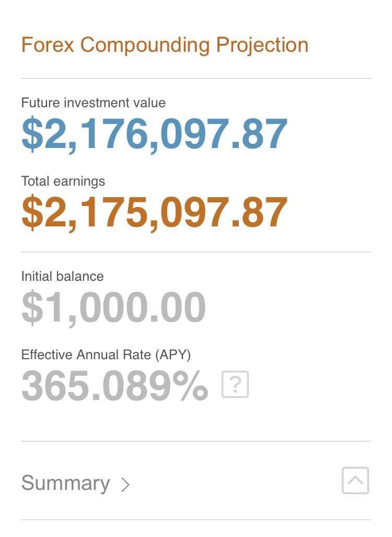
Task: Select the Future investment value label
Action: coord(93,102)
